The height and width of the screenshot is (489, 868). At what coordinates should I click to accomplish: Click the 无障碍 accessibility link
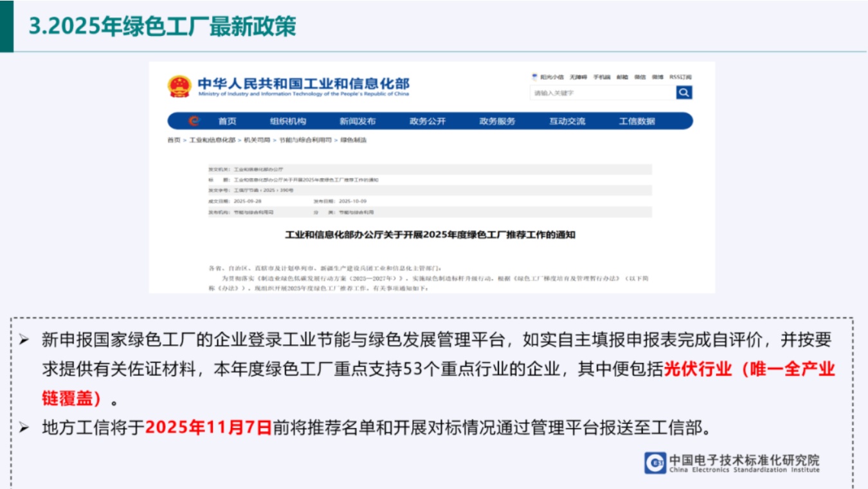pyautogui.click(x=578, y=77)
